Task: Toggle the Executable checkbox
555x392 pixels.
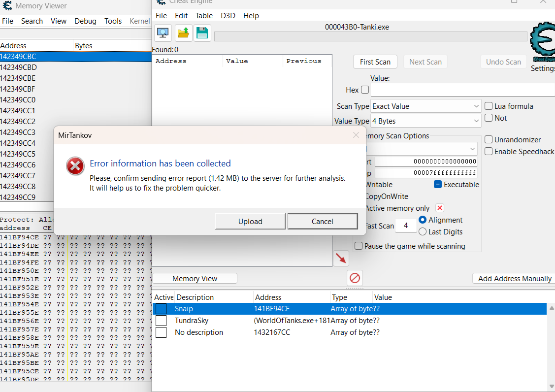Action: [438, 184]
